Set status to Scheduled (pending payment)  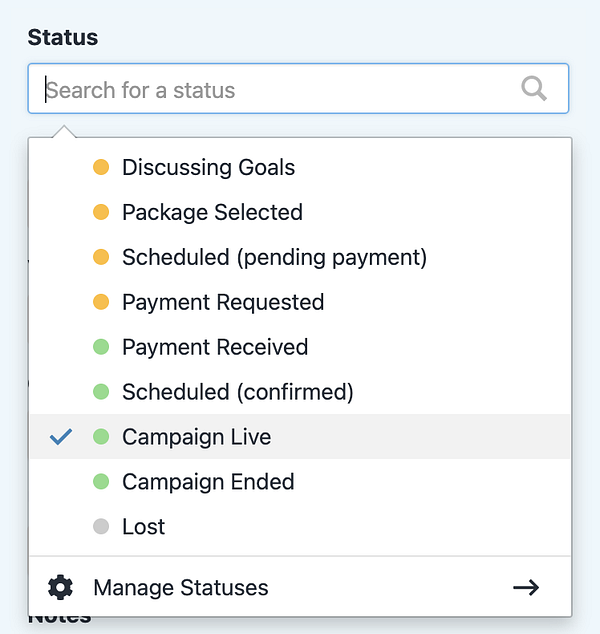tap(274, 257)
